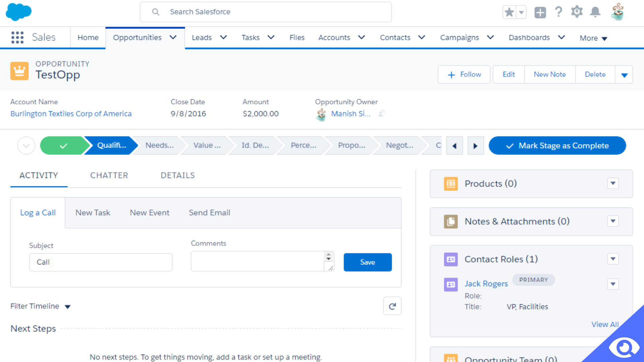Open the notifications bell icon
Screen dimensions: 644x362
595,12
